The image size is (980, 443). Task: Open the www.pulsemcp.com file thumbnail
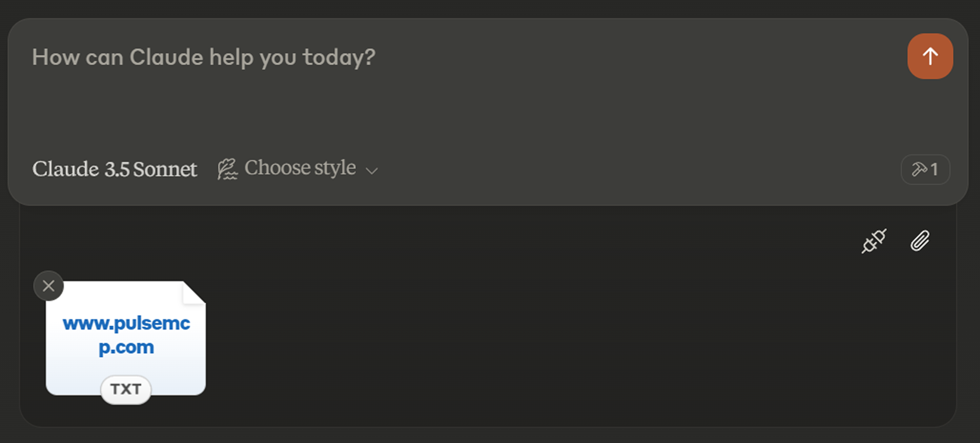(x=126, y=338)
